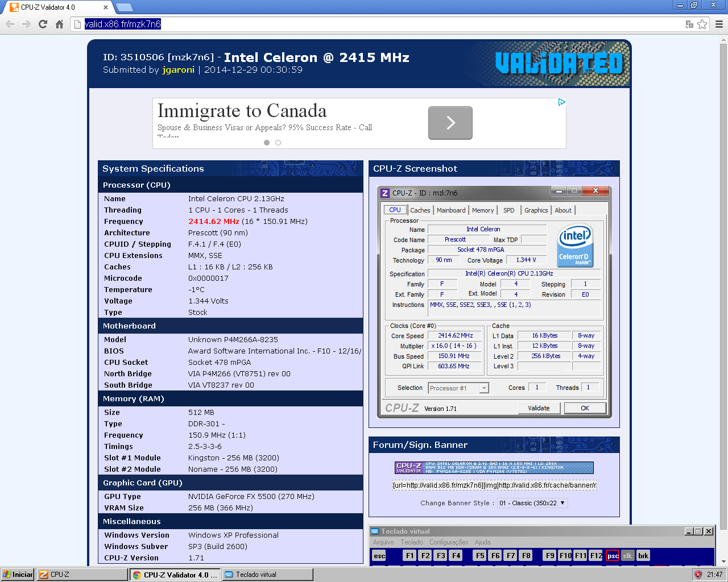Click the psc key on virtual keyboard
This screenshot has width=728, height=582.
pyautogui.click(x=613, y=556)
